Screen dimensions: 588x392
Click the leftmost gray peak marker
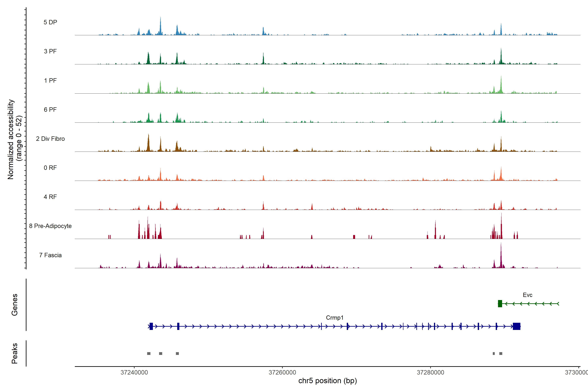coord(149,353)
